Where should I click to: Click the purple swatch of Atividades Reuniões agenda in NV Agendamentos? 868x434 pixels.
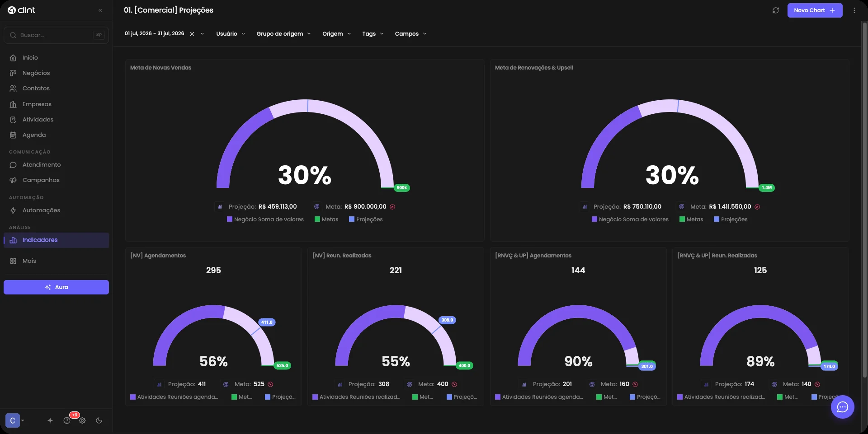[x=133, y=397]
